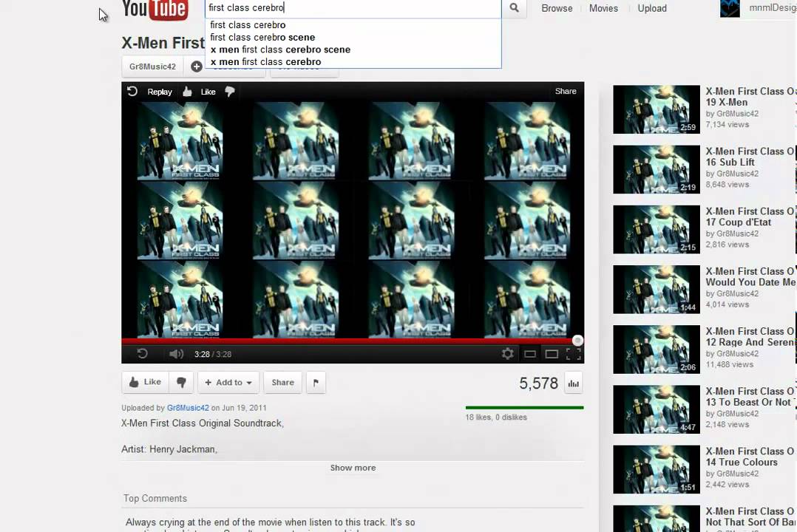The height and width of the screenshot is (532, 797).
Task: Click the 5,578 view count
Action: point(538,383)
